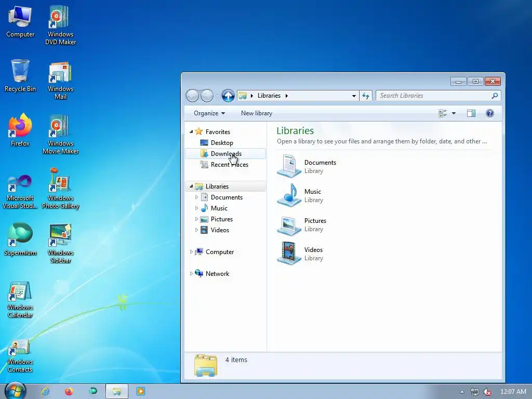
Task: Refresh the Libraries view
Action: coord(365,96)
